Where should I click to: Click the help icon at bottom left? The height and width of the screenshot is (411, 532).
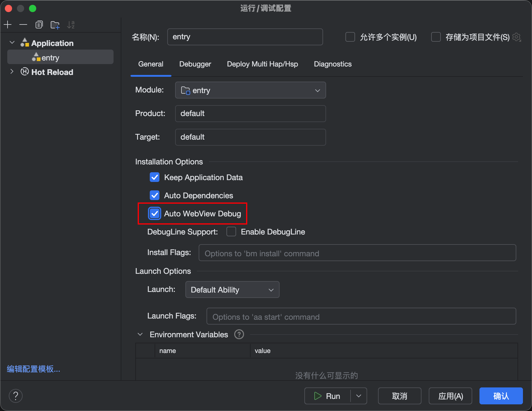pos(16,396)
